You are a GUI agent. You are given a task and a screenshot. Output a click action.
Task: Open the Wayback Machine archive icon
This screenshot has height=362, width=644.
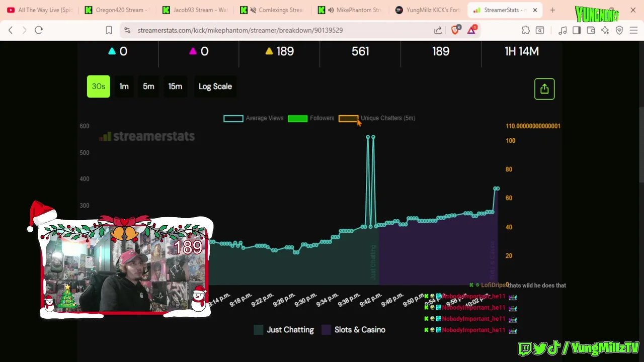point(540,30)
